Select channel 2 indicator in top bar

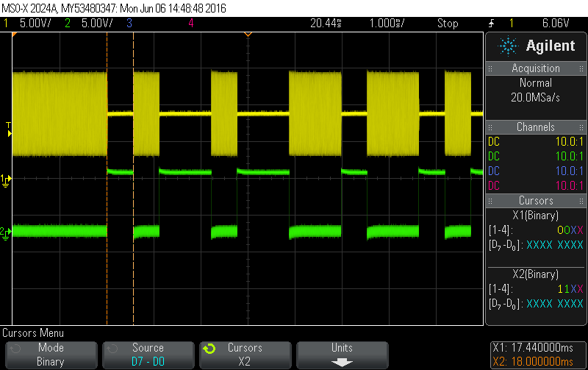[68, 24]
